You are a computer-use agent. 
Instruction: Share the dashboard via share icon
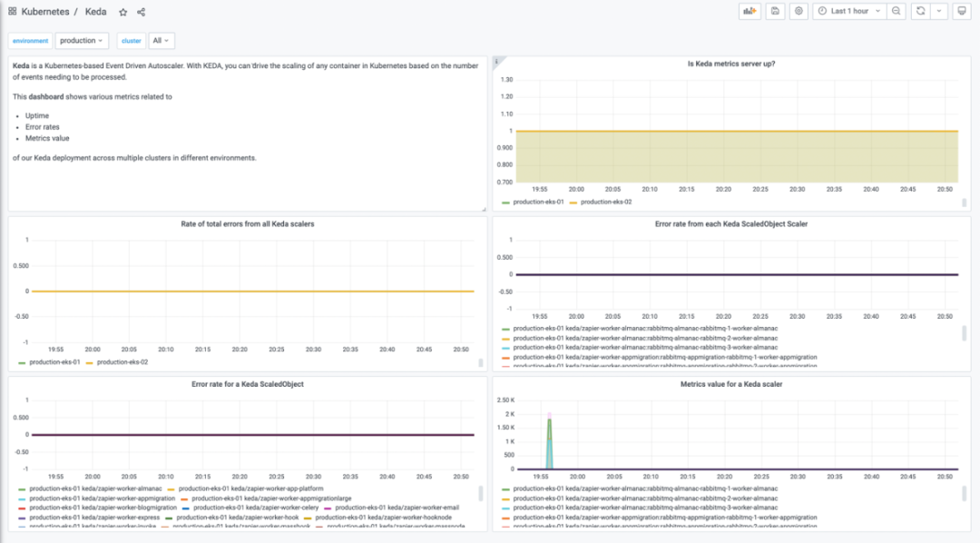pos(142,12)
